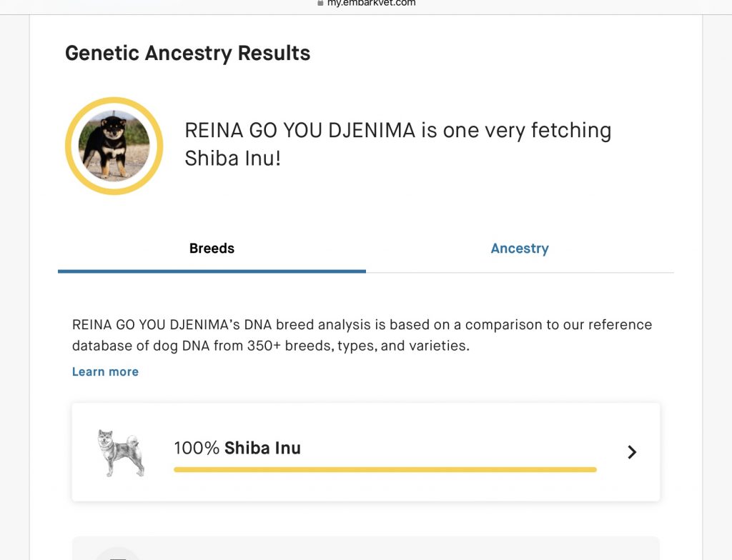Expand the Shiba Inu breed chevron
The height and width of the screenshot is (560, 732).
point(632,451)
